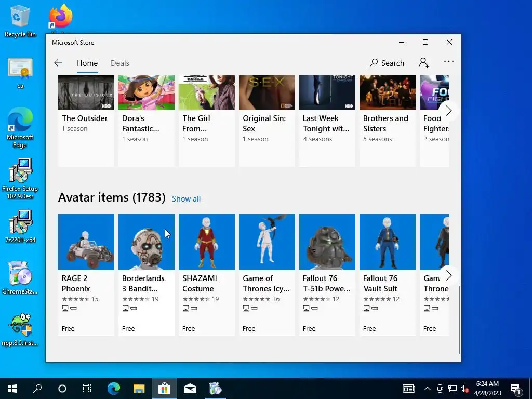
Task: Select the ca certificate desktop icon
Action: [20, 73]
